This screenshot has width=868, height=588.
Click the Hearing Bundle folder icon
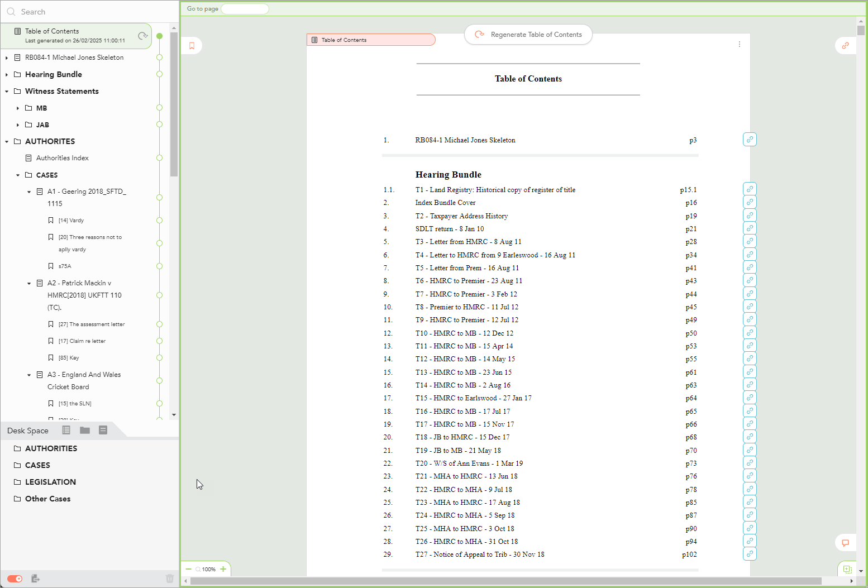tap(17, 74)
